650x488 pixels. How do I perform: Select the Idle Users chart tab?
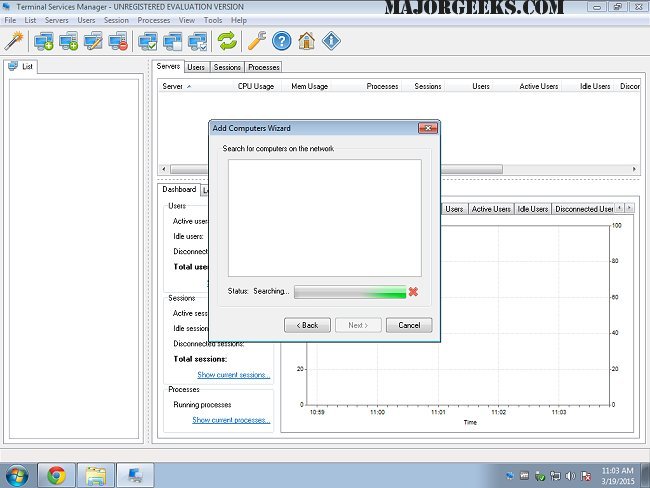533,209
